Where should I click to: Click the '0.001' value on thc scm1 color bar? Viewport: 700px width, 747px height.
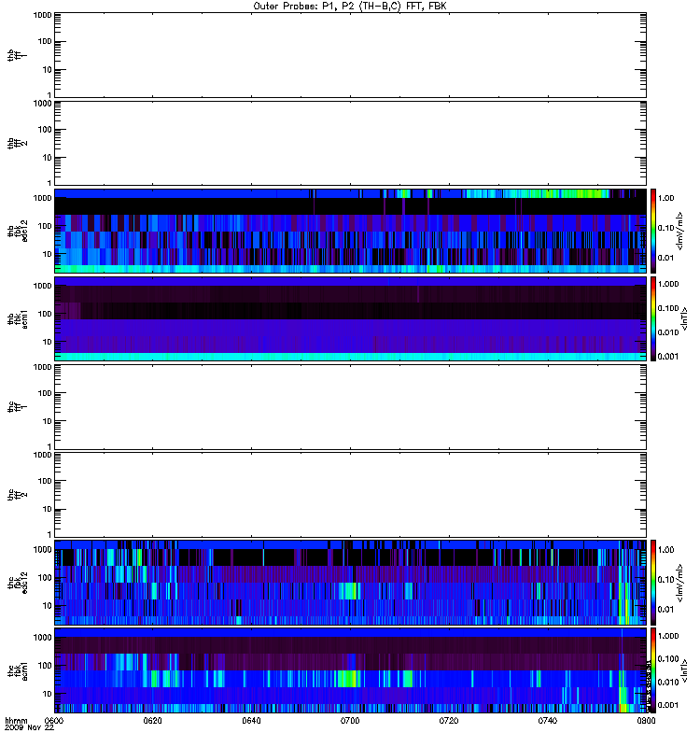tap(668, 705)
